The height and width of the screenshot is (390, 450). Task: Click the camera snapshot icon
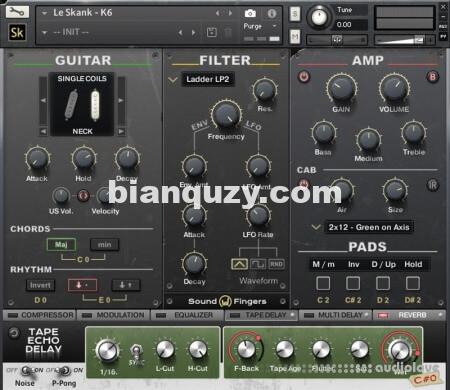(250, 13)
